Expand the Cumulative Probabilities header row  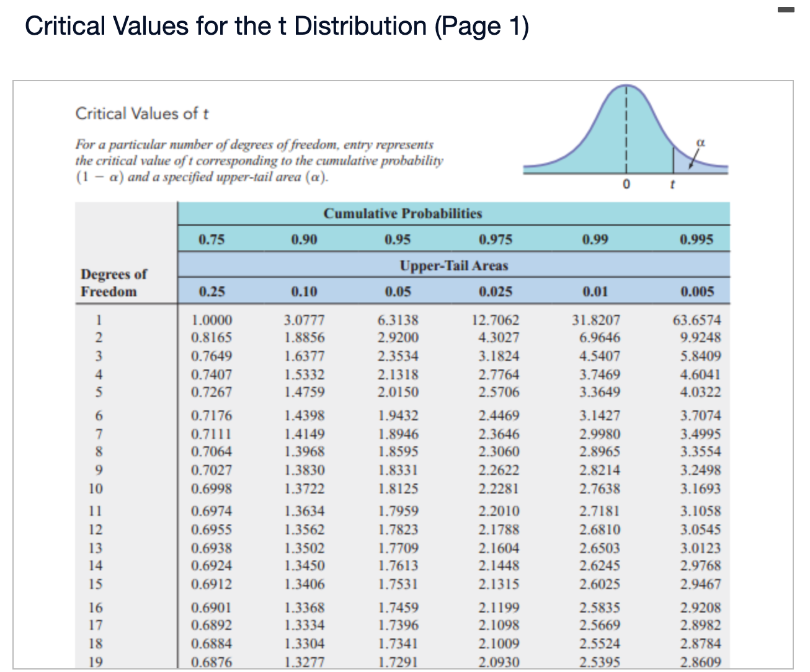403,213
